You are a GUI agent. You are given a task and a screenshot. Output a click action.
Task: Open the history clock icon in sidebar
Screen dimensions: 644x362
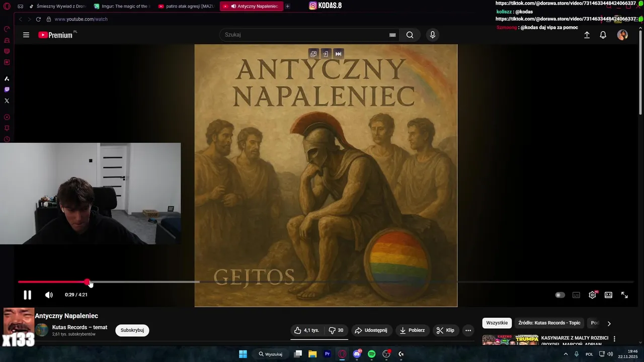[7, 139]
